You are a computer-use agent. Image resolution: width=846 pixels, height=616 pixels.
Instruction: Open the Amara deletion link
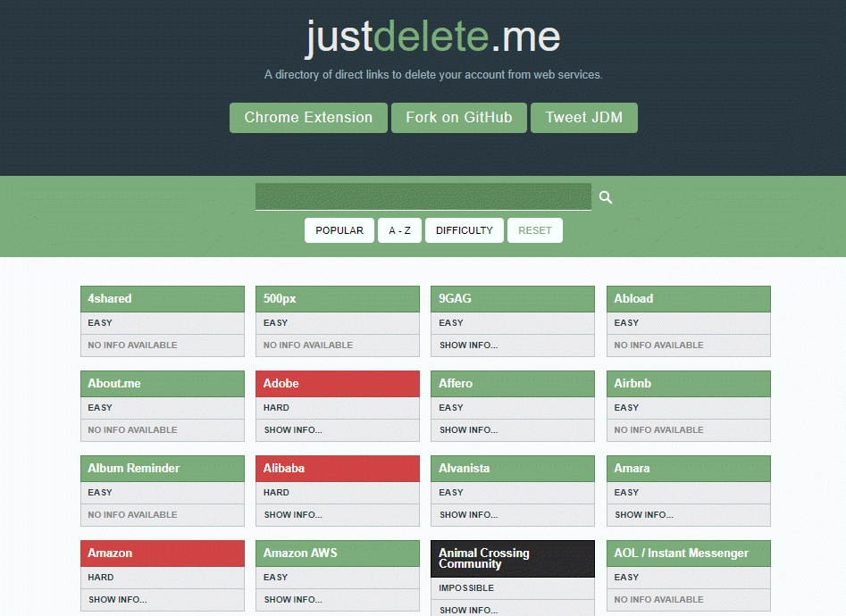(x=689, y=468)
